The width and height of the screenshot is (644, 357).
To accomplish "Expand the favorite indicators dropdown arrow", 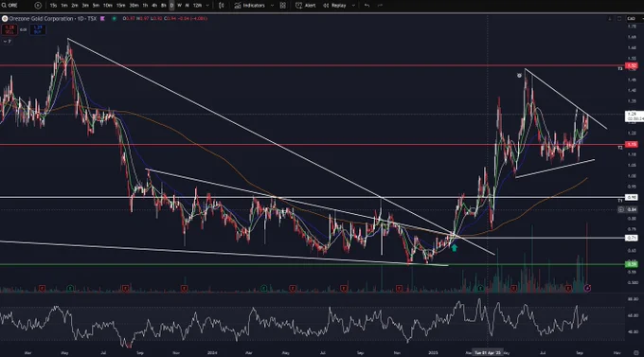I will 272,6.
